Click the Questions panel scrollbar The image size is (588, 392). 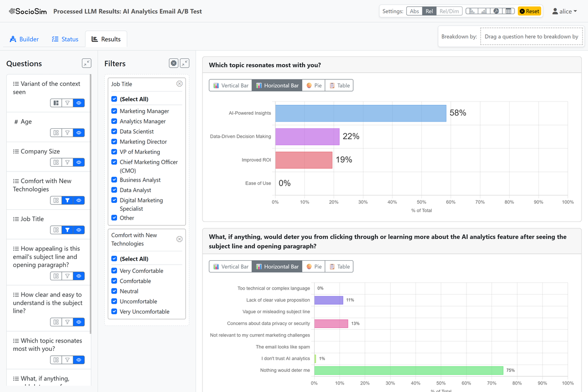tap(89, 203)
